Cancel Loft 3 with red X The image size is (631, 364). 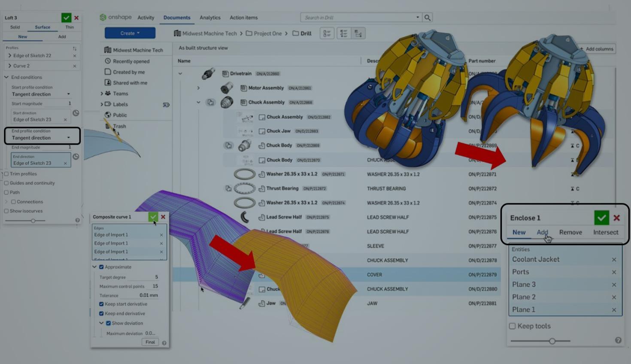(76, 18)
